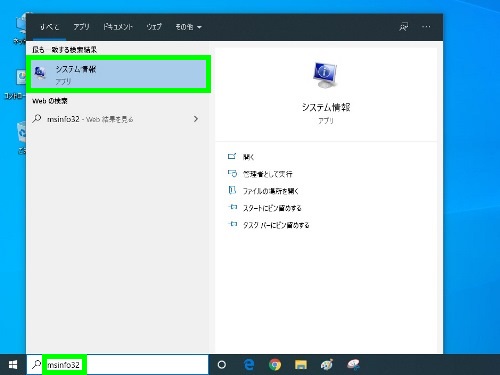
Task: Select the Control Panel desktop icon
Action: (15, 85)
